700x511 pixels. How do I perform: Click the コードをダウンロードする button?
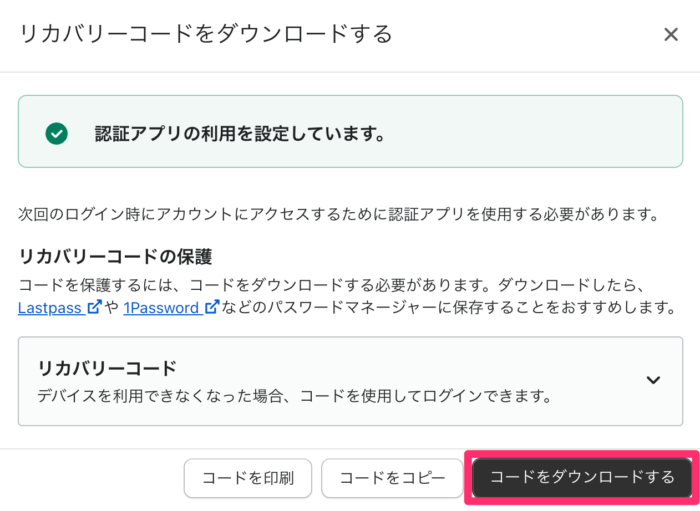582,477
